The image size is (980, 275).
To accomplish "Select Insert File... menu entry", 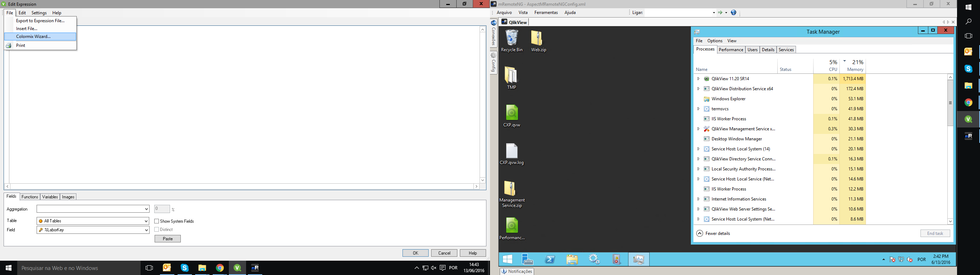I will [x=40, y=29].
